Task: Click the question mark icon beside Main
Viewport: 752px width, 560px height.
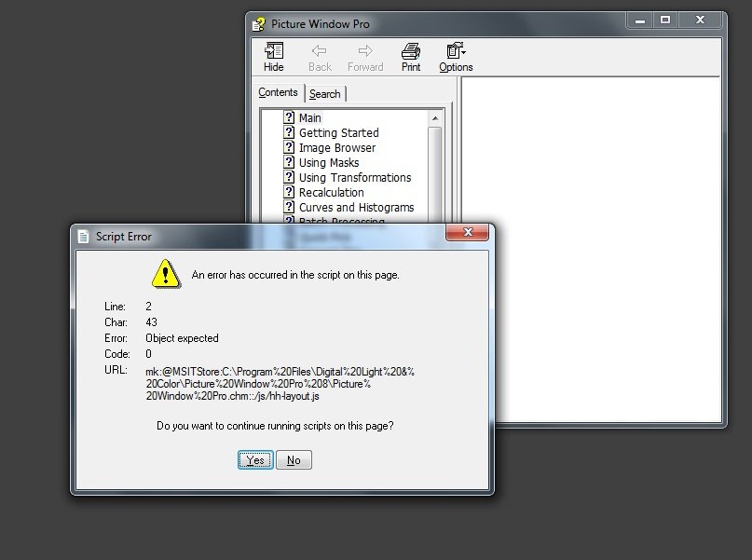Action: coord(290,117)
